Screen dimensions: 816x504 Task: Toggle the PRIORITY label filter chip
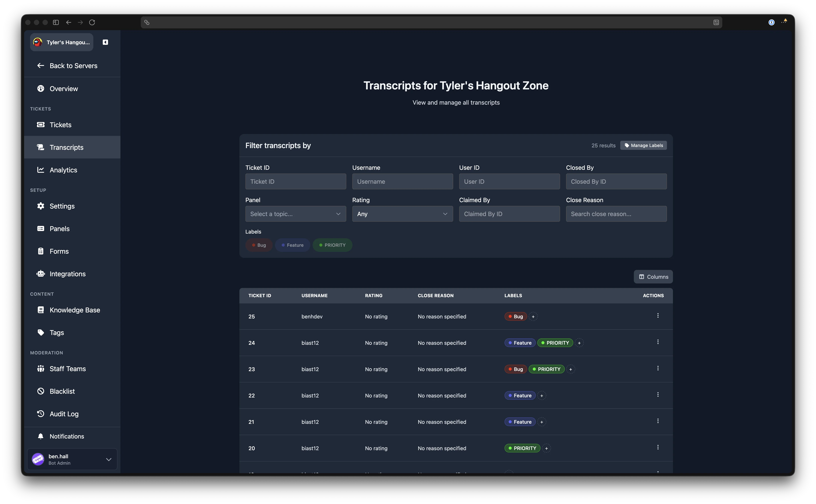tap(332, 245)
